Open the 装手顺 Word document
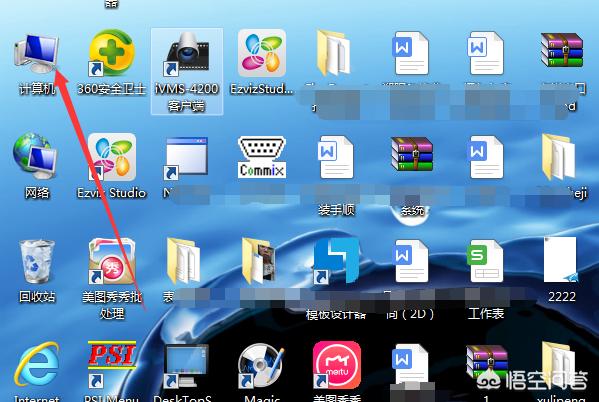The height and width of the screenshot is (402, 599). click(x=336, y=157)
